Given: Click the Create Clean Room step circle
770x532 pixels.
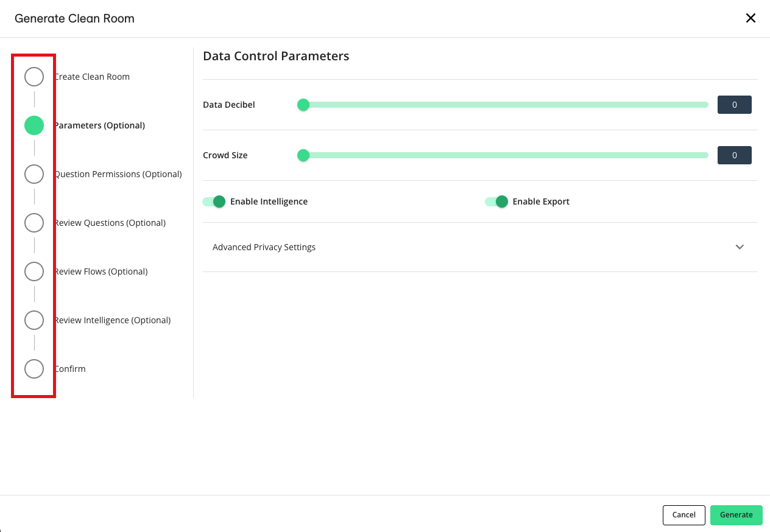Looking at the screenshot, I should point(34,77).
